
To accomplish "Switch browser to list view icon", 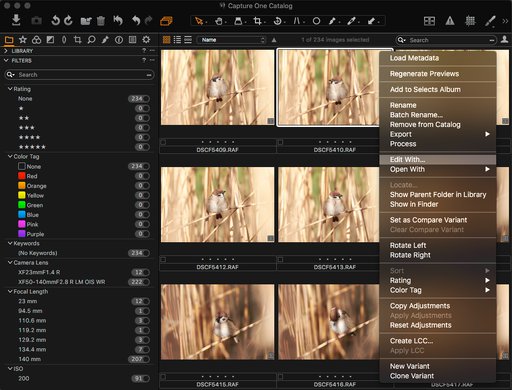I will (x=177, y=40).
